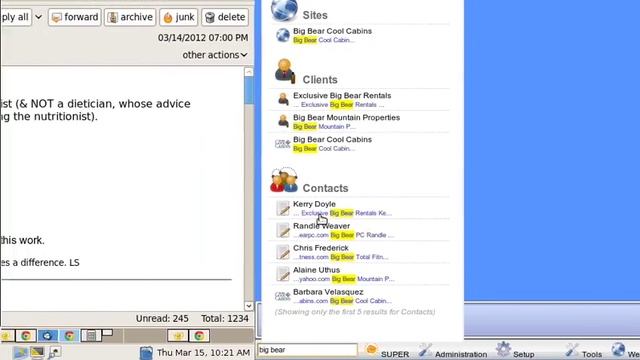Click the junk button flame icon
640x360 pixels.
point(168,18)
